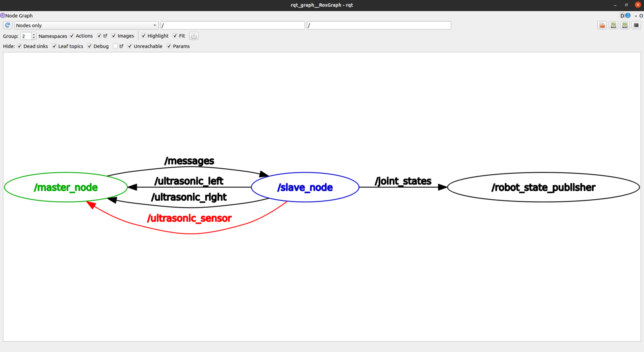Click the save icon beside the black square icon
Screen dimensions: 644x352
click(625, 25)
